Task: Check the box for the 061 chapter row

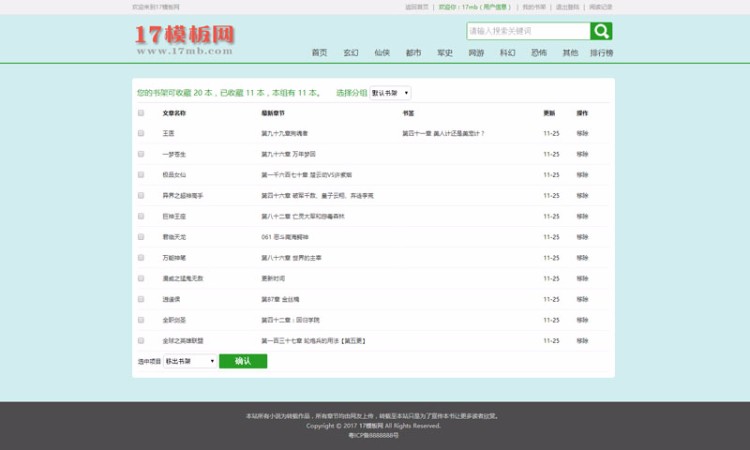Action: pyautogui.click(x=141, y=237)
